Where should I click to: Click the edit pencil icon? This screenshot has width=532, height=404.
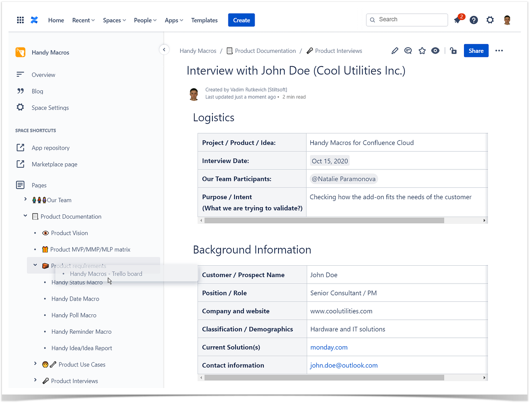coord(395,51)
